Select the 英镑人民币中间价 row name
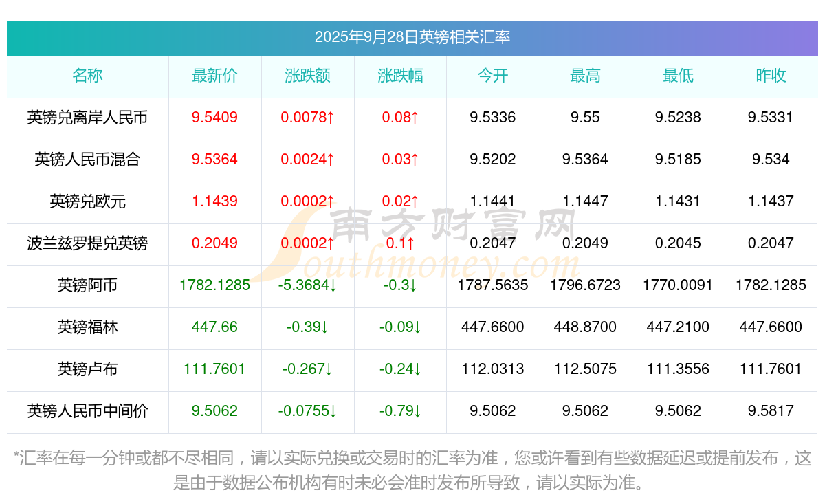The image size is (825, 504). pos(87,411)
